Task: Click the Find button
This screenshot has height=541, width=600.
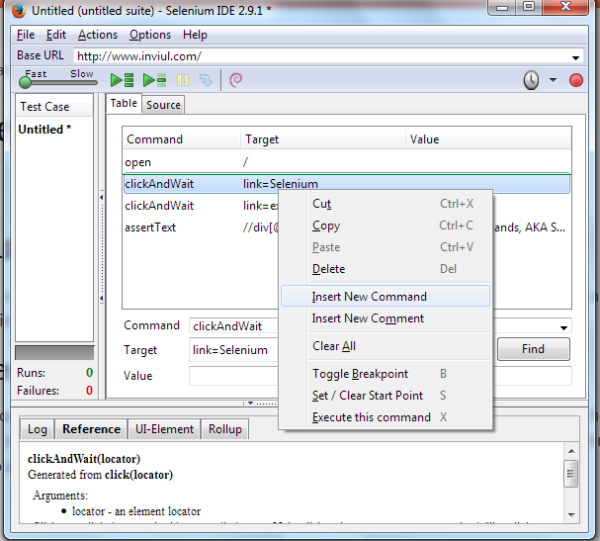Action: pyautogui.click(x=533, y=349)
